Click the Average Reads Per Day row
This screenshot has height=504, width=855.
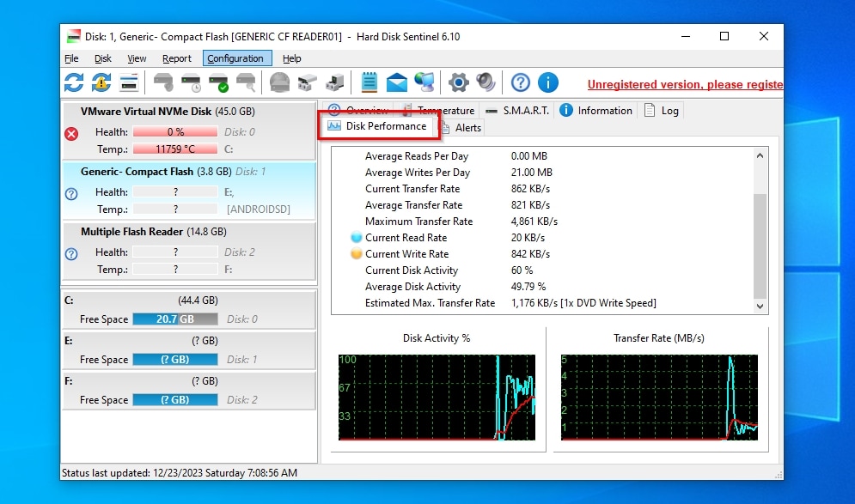(x=542, y=156)
